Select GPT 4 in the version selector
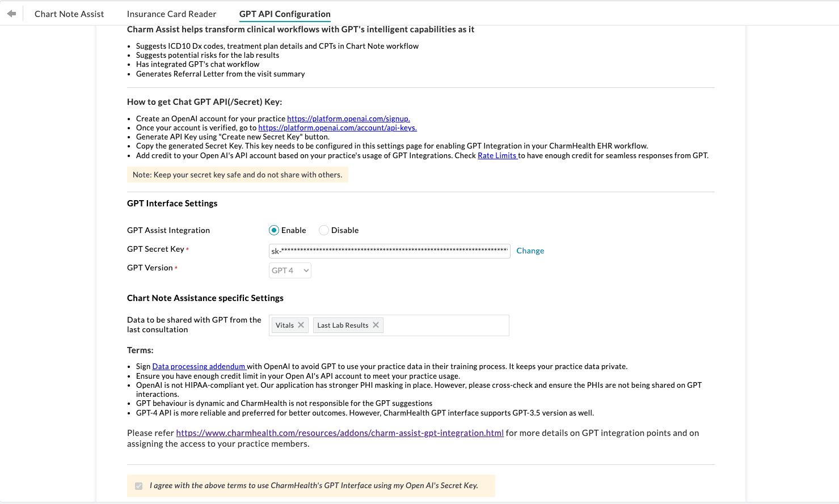Viewport: 839px width, 504px height. point(290,270)
